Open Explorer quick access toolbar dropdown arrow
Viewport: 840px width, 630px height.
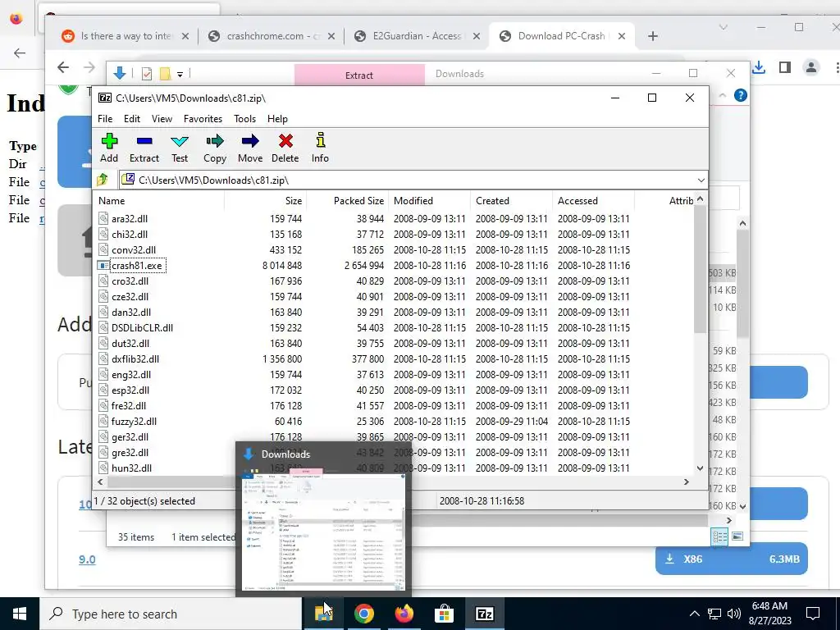click(x=180, y=75)
